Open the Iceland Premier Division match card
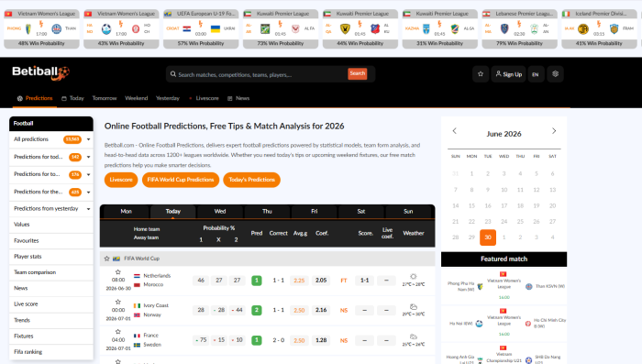Image resolution: width=642 pixels, height=364 pixels. pyautogui.click(x=599, y=28)
